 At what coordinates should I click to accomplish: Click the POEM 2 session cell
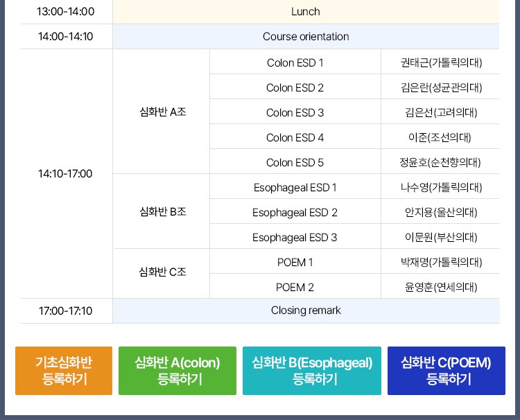pos(295,286)
